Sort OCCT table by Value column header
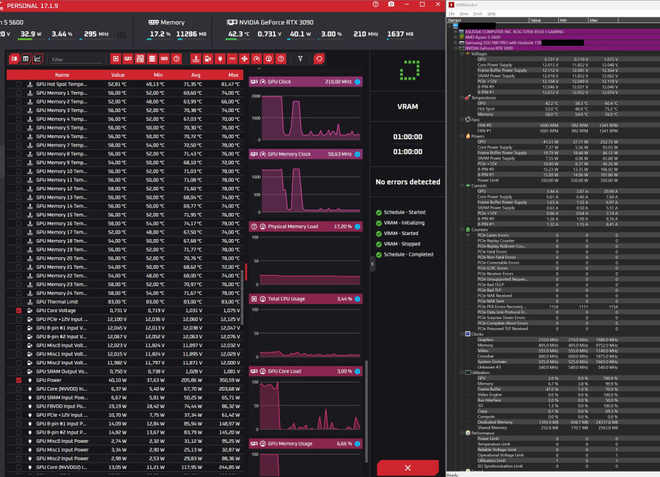Viewport: 660px width, 477px height. click(118, 75)
